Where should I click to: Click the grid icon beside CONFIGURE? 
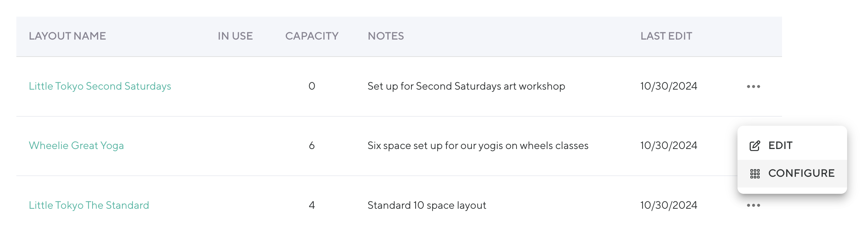[x=755, y=174]
